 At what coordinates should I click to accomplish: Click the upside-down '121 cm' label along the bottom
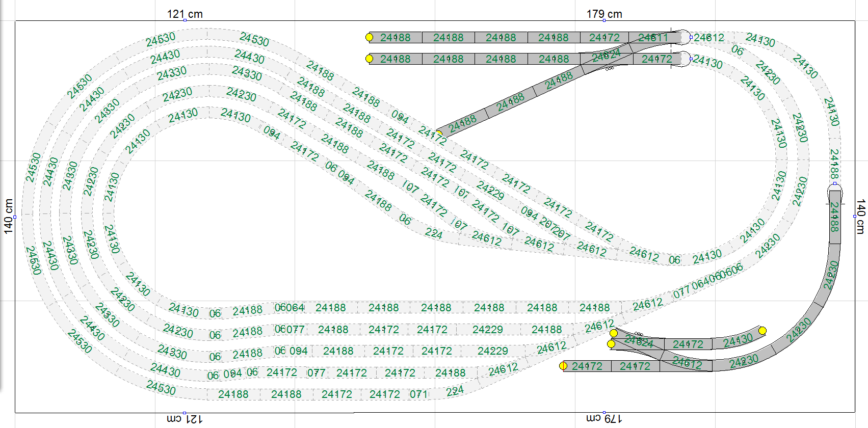tap(185, 419)
